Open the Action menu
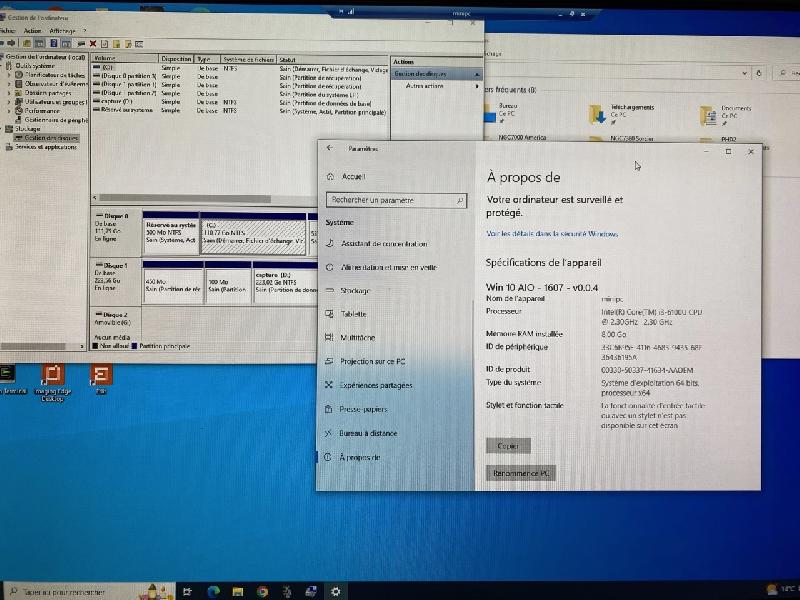800x600 pixels. pyautogui.click(x=32, y=31)
